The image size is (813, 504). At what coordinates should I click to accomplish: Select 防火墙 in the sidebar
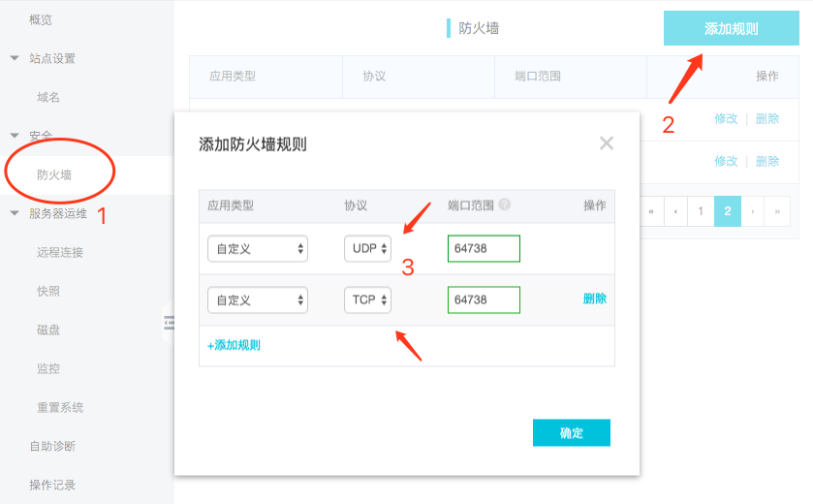tap(54, 174)
